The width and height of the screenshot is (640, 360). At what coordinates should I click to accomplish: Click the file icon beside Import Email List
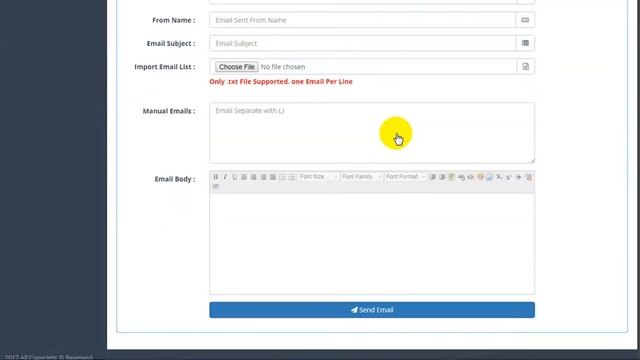(x=525, y=67)
